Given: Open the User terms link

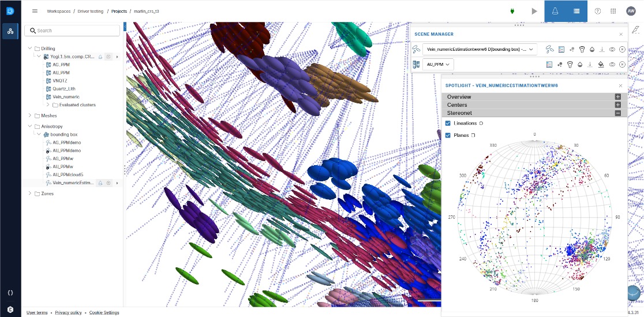Looking at the screenshot, I should click(x=37, y=312).
